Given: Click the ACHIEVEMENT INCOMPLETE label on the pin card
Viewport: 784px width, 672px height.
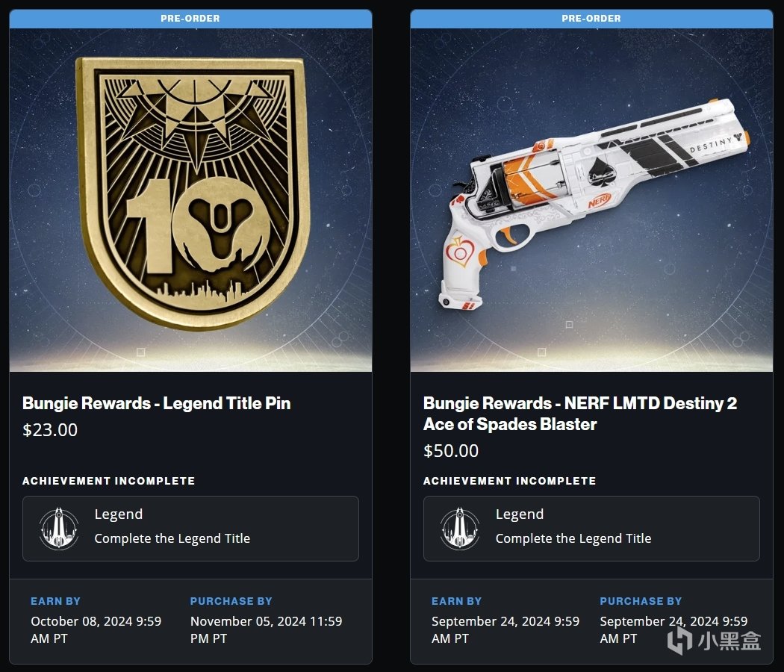Looking at the screenshot, I should pos(108,481).
